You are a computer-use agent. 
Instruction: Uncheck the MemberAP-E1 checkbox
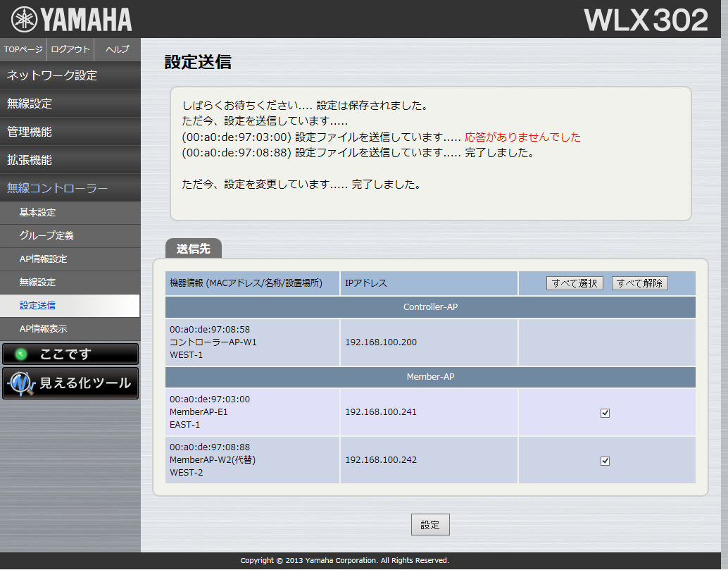pyautogui.click(x=605, y=413)
